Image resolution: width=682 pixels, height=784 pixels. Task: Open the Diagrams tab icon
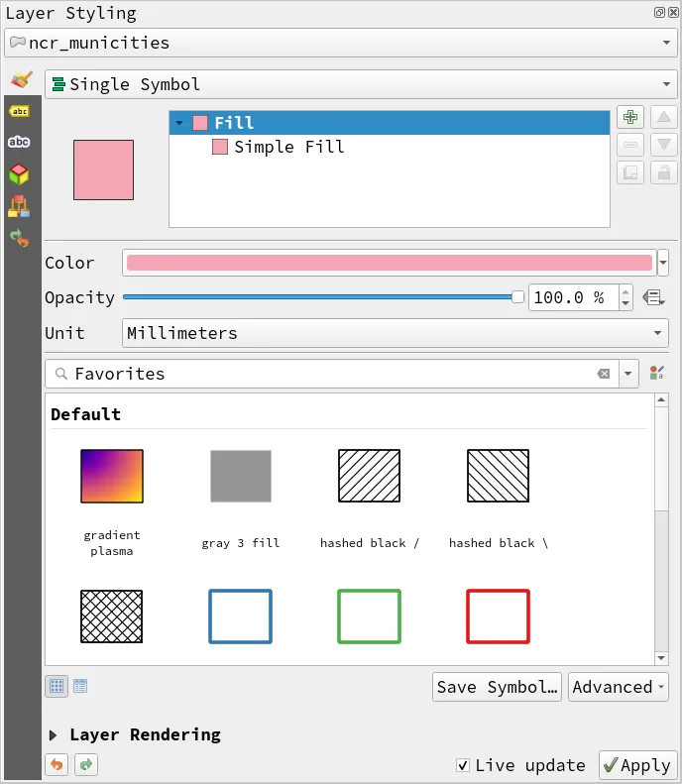point(19,206)
